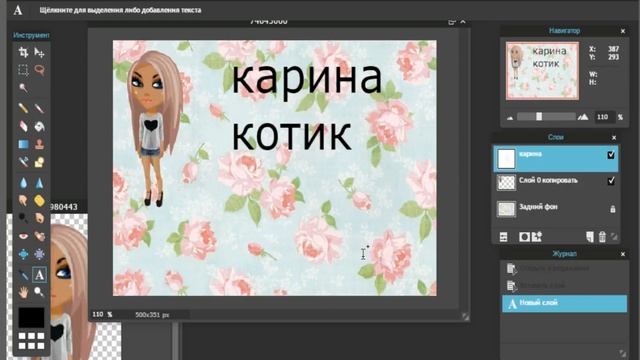Click the canvas zoom value 110 in status bar
This screenshot has width=640, height=360.
98,314
